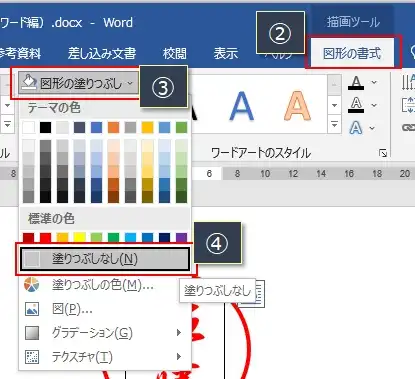415x379 pixels.
Task: Open the 校閲 tab
Action: [x=175, y=53]
